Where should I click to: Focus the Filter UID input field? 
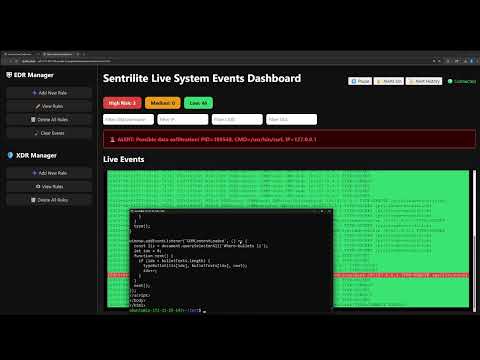[x=237, y=119]
